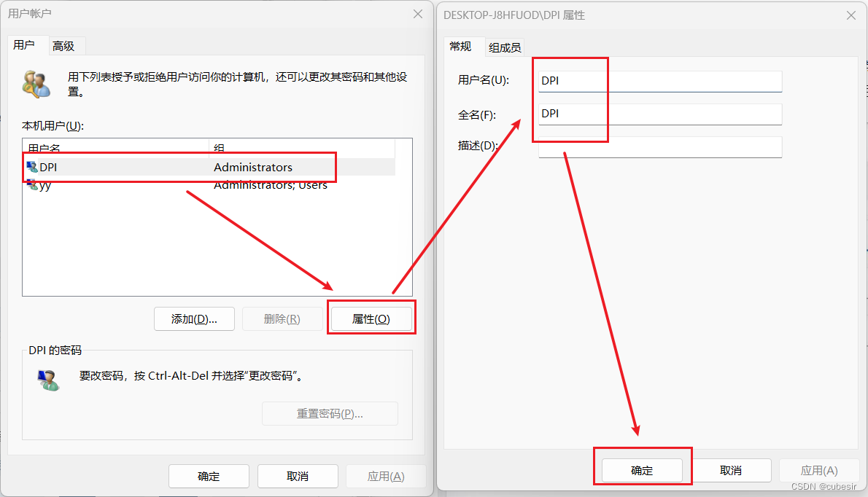Focus the 用户名(U) input field
This screenshot has width=868, height=497.
coord(660,81)
